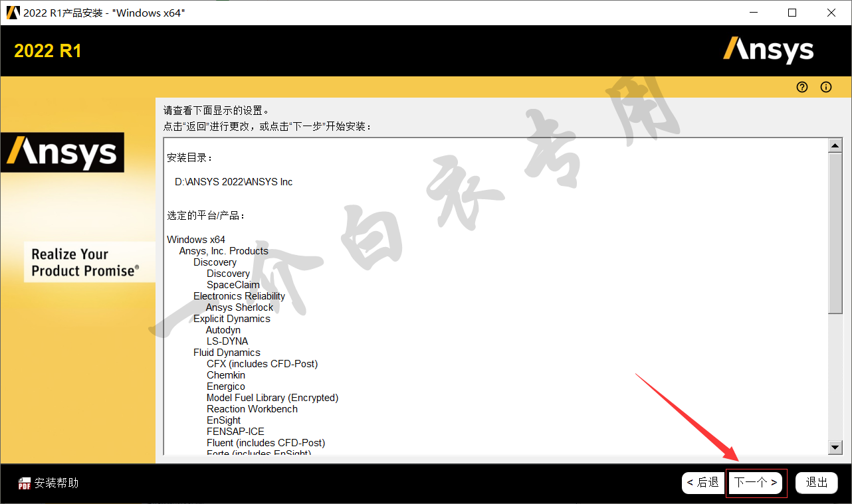The image size is (852, 504).
Task: Click the scroll-down arrow of settings list
Action: pos(835,448)
